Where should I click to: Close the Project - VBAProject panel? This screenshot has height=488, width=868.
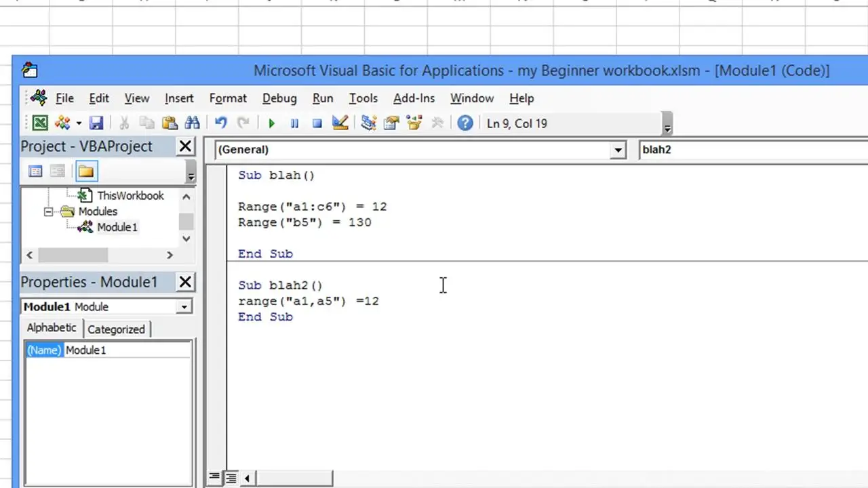click(x=185, y=146)
